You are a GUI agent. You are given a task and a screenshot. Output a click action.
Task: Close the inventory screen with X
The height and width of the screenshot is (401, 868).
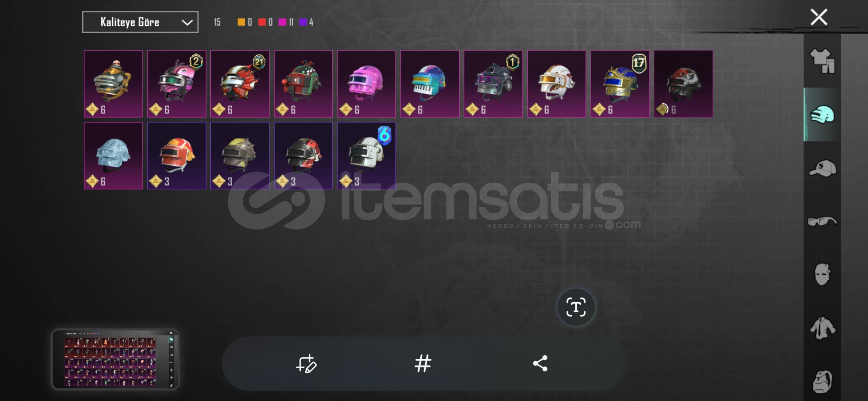click(x=819, y=17)
